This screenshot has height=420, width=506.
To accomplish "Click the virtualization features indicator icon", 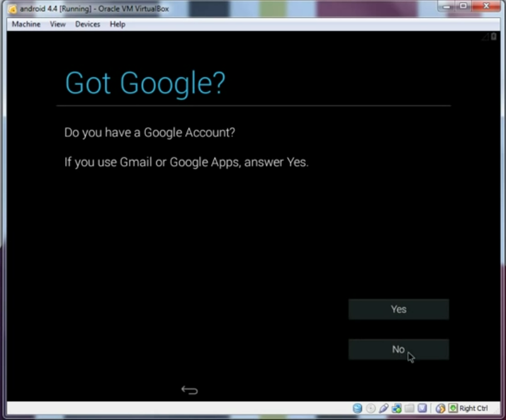I will (422, 409).
